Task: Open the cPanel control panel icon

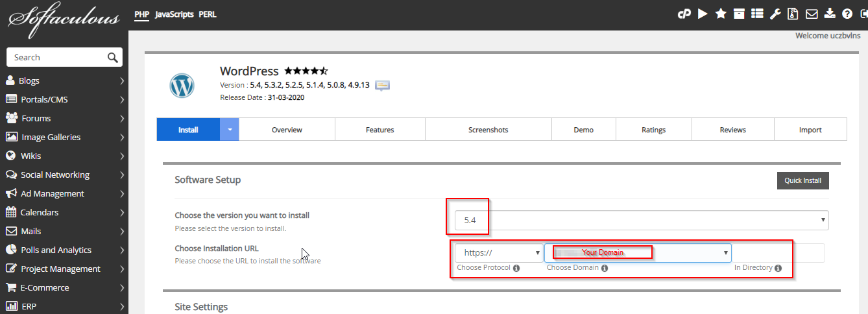Action: click(684, 14)
